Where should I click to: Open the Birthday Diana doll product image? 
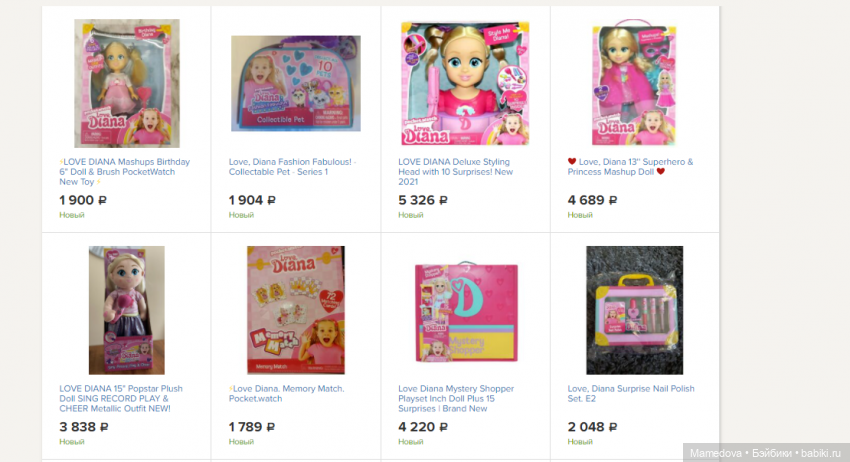tap(127, 84)
